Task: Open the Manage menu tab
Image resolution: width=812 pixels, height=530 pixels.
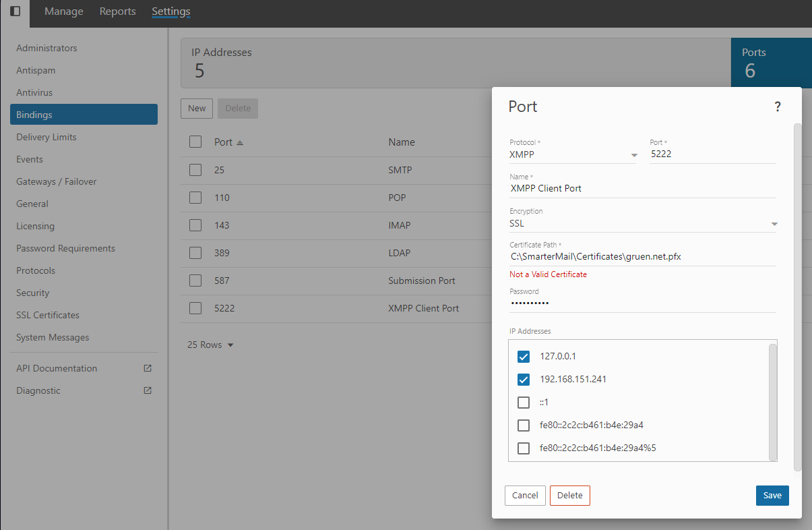Action: [x=64, y=11]
